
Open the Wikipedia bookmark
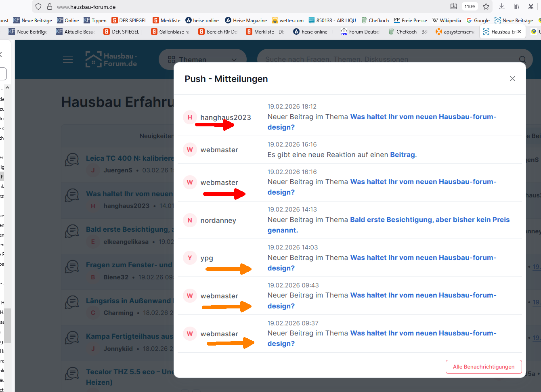447,20
